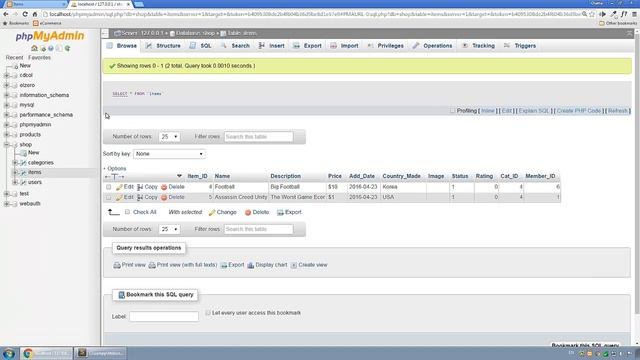This screenshot has height=360, width=640.
Task: Tick the checkbox for Assassin Creed Unity row
Action: click(x=109, y=197)
